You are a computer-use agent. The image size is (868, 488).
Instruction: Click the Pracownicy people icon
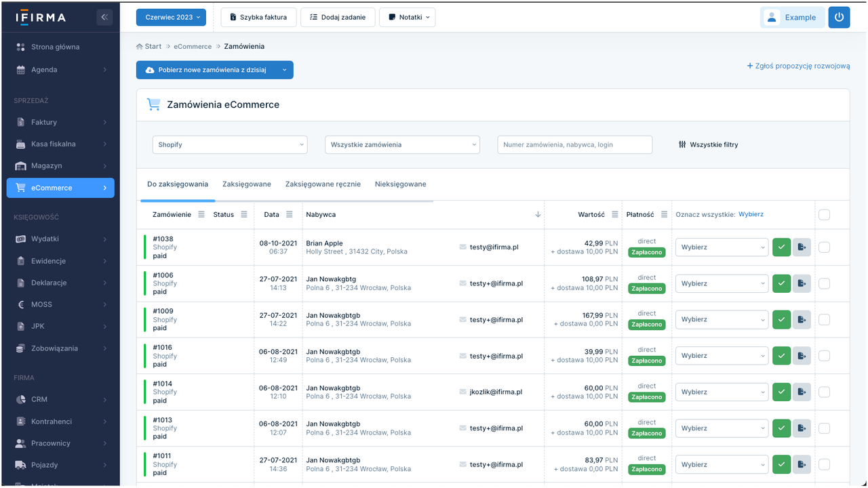pyautogui.click(x=20, y=443)
